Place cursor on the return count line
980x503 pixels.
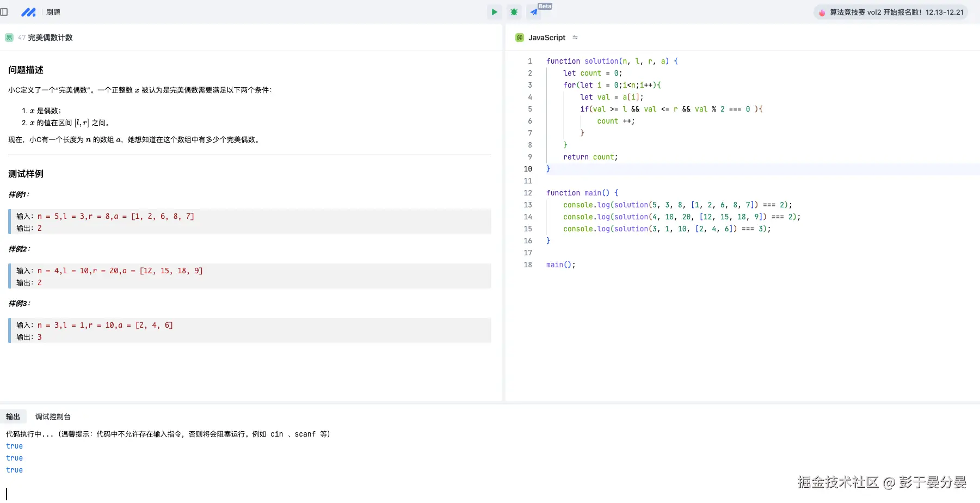590,157
